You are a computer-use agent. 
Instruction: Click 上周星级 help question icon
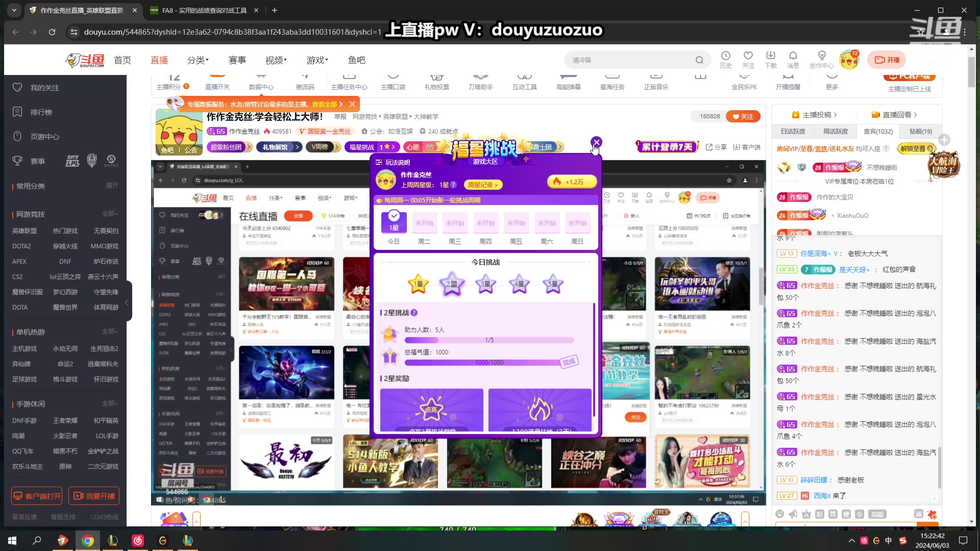453,185
